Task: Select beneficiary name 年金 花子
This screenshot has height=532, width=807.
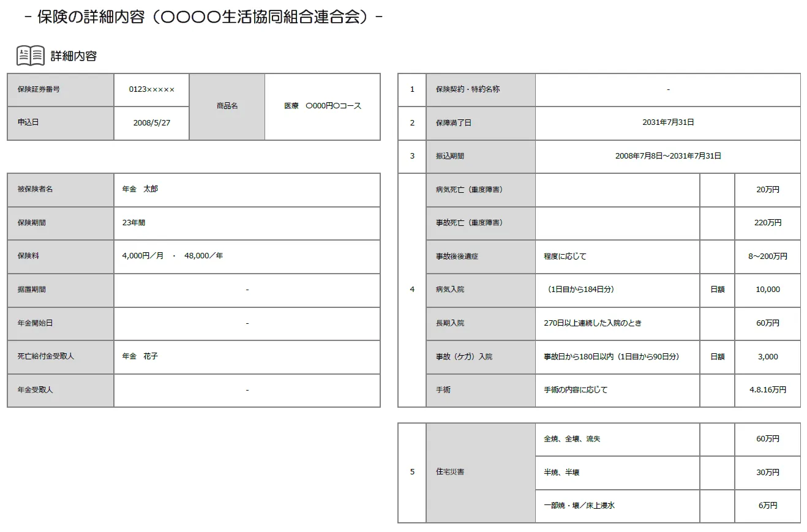Action: point(140,356)
